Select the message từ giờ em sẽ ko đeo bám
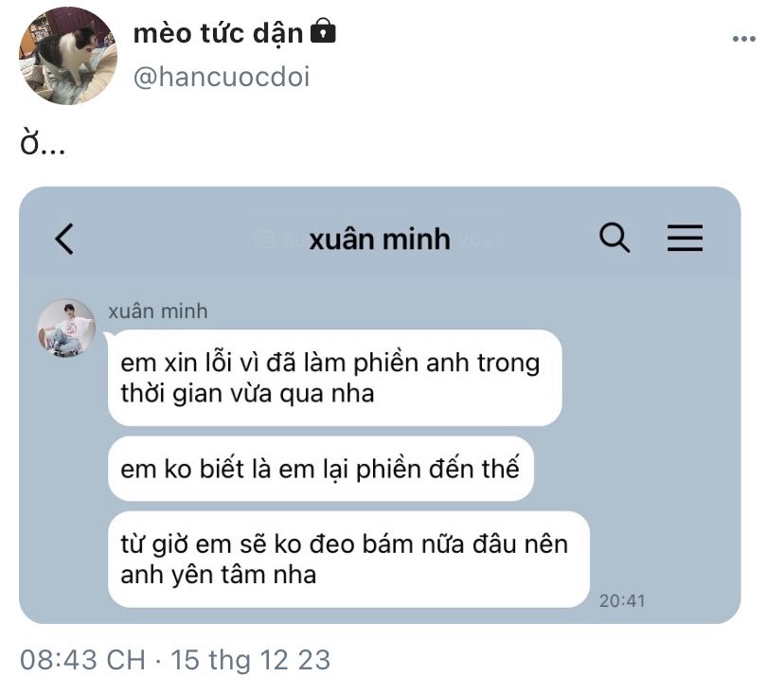784x694 pixels. point(348,560)
